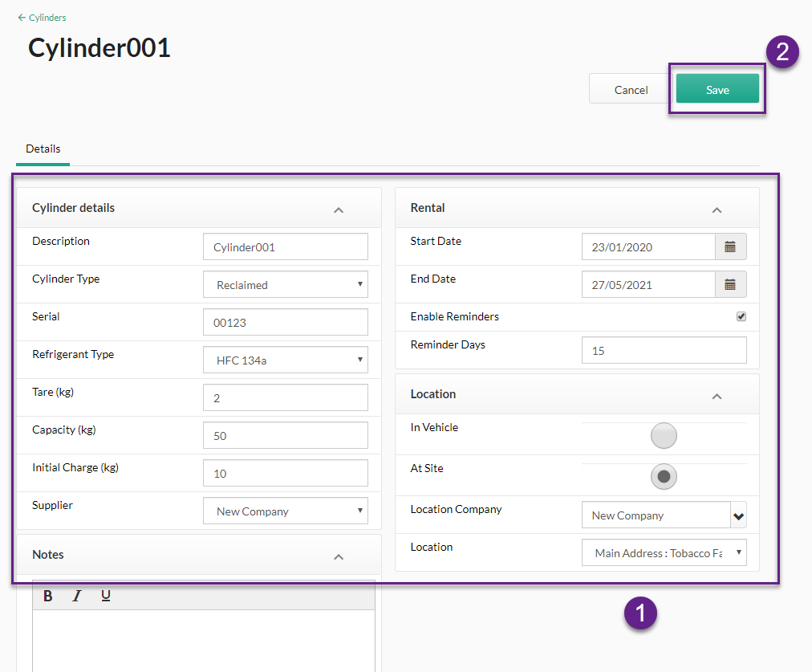The width and height of the screenshot is (812, 672).
Task: Edit the Capacity (kg) field
Action: 286,435
